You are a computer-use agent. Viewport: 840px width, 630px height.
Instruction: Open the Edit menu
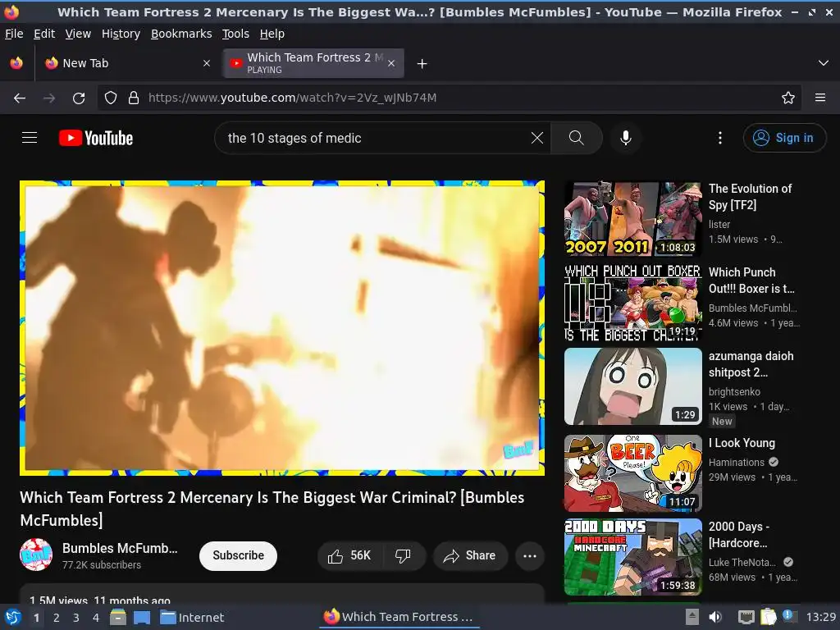pos(44,34)
